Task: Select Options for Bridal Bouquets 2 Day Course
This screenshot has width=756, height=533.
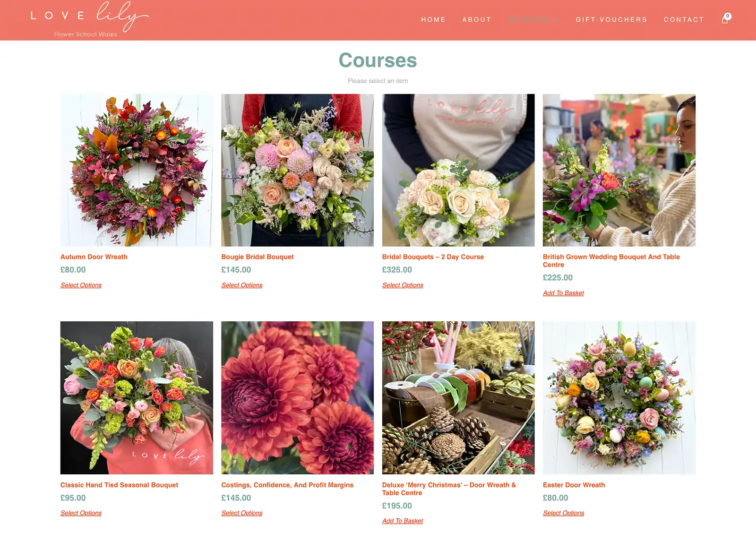Action: pyautogui.click(x=402, y=285)
